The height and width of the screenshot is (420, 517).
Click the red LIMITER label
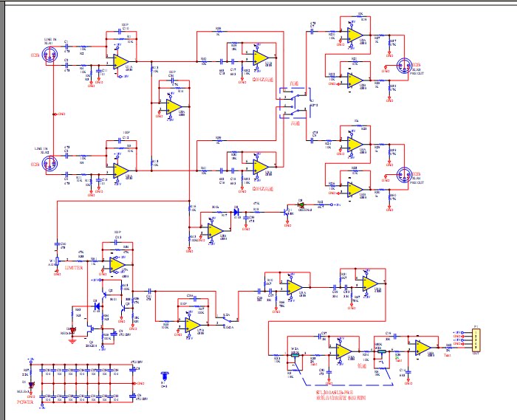(x=74, y=267)
